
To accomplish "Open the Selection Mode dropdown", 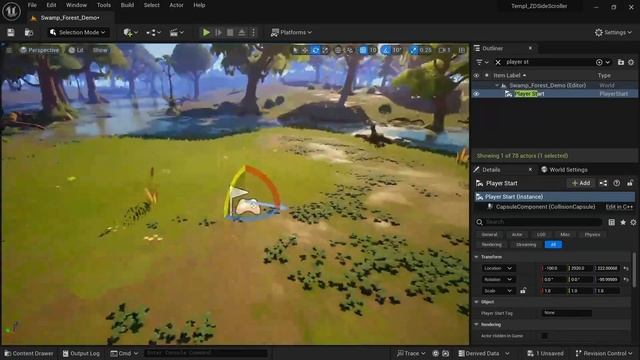I will pos(78,32).
